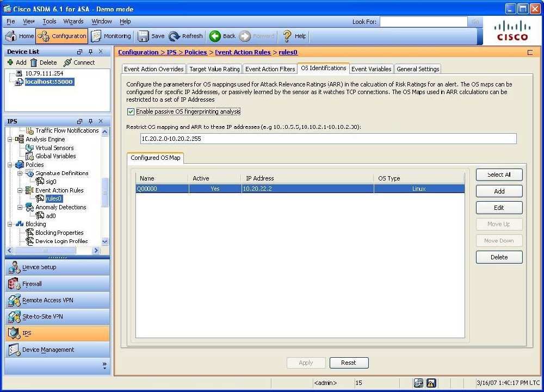Open the Device Setup section icon

(14, 267)
